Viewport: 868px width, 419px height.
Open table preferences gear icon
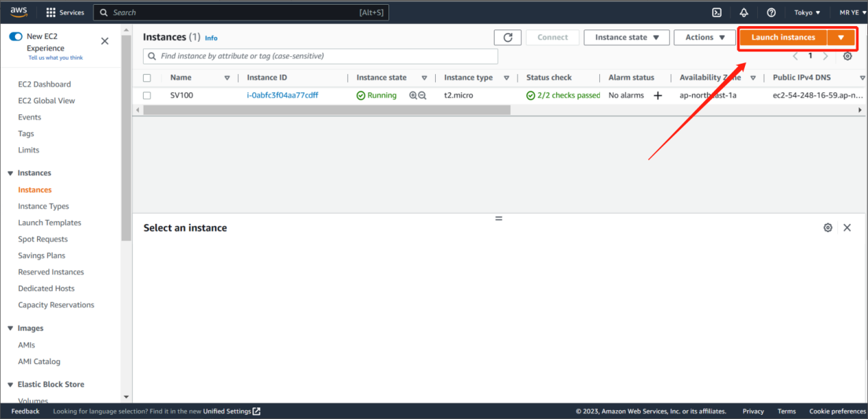(x=847, y=56)
